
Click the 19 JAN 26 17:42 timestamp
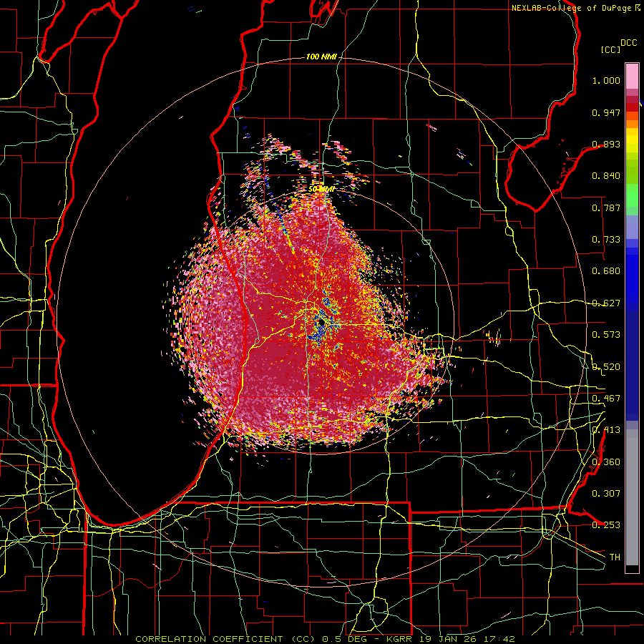click(x=467, y=639)
